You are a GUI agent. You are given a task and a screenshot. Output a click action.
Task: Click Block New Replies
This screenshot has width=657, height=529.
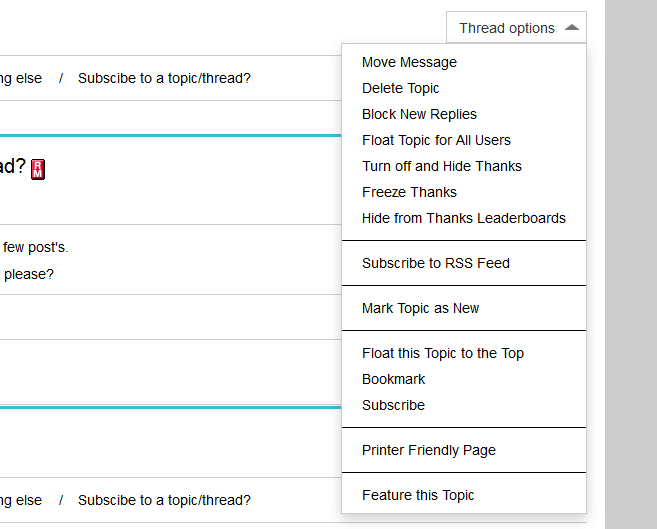[x=419, y=114]
